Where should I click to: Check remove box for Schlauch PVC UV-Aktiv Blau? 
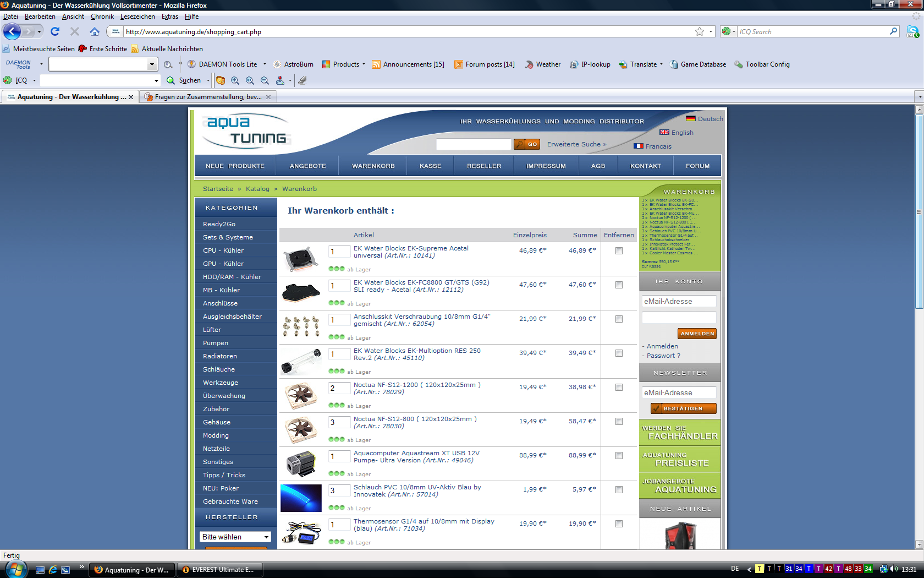click(619, 490)
